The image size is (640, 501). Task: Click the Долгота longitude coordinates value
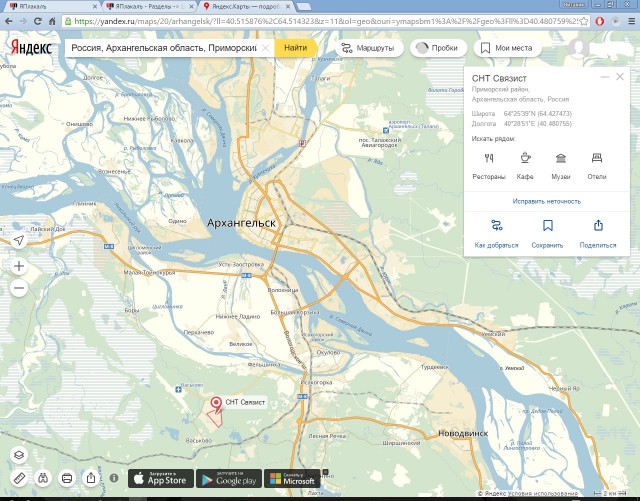[x=538, y=124]
